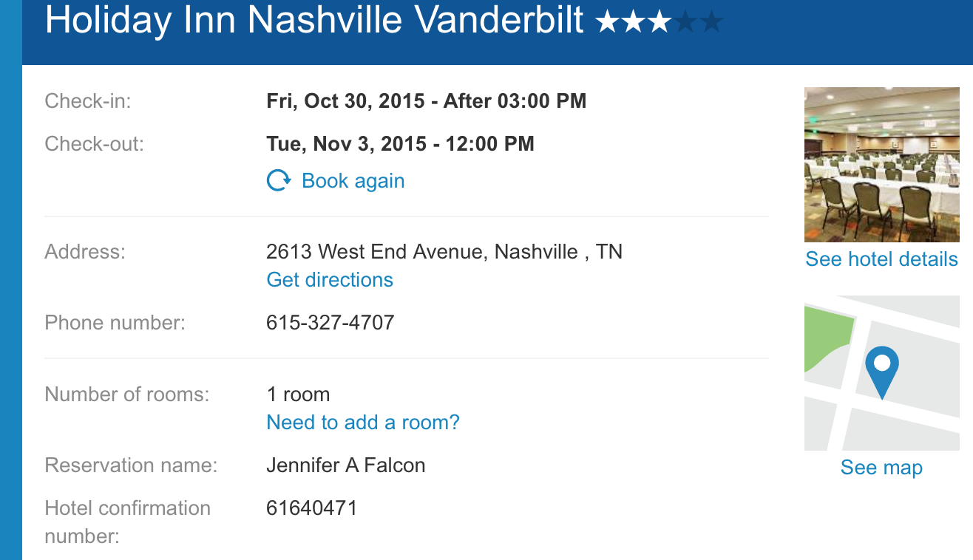Click phone number 615-327-4707

pyautogui.click(x=330, y=323)
